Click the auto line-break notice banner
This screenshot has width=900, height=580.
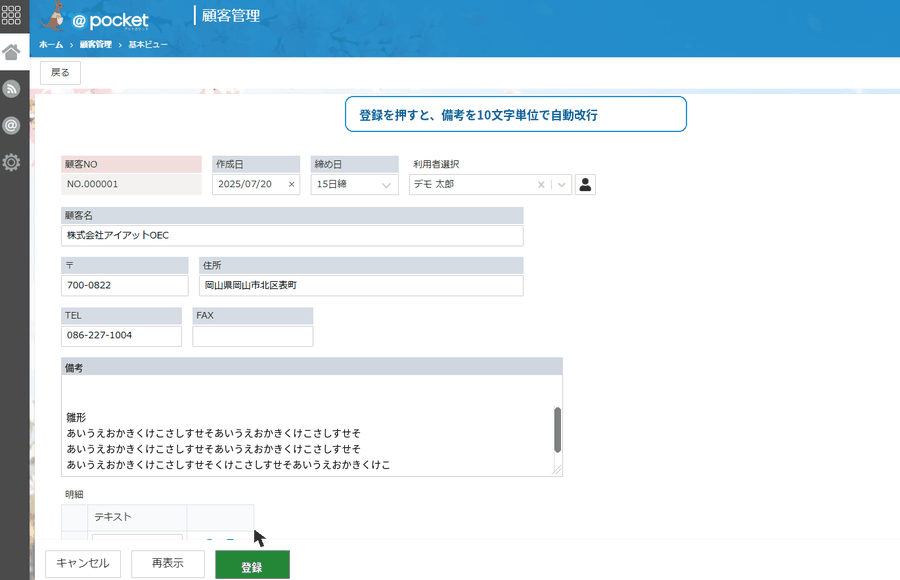point(515,114)
